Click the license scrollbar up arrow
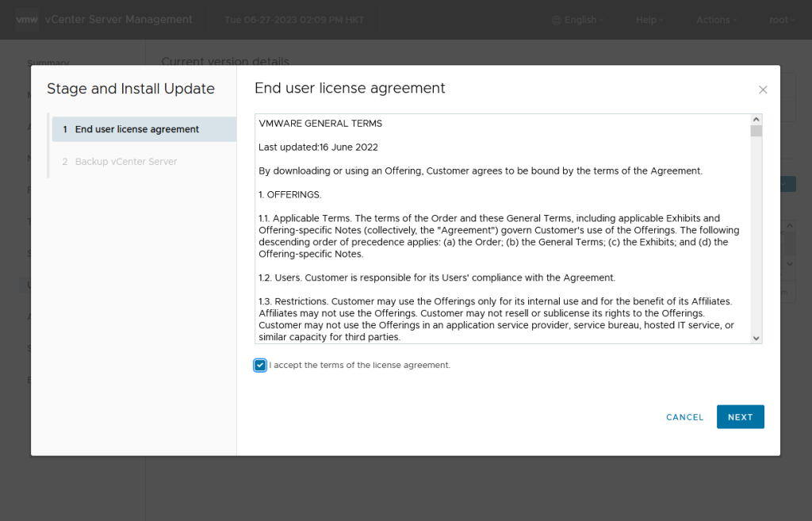812x521 pixels. [x=756, y=120]
